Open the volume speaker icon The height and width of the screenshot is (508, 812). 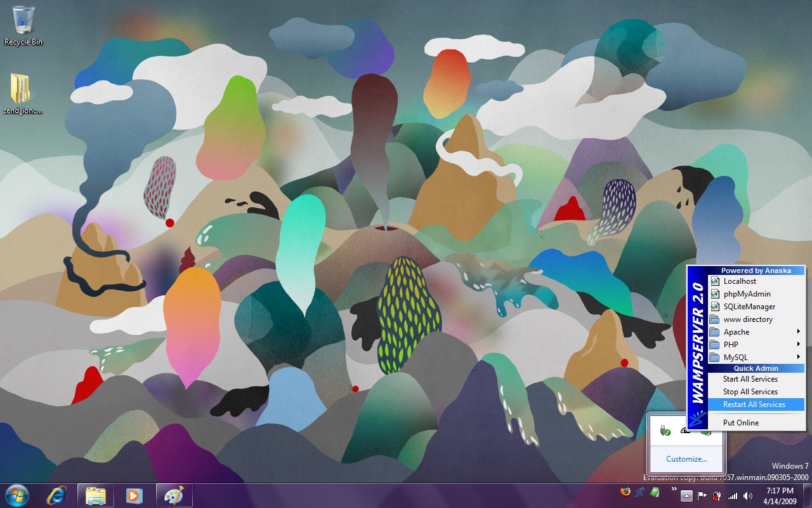pyautogui.click(x=748, y=496)
